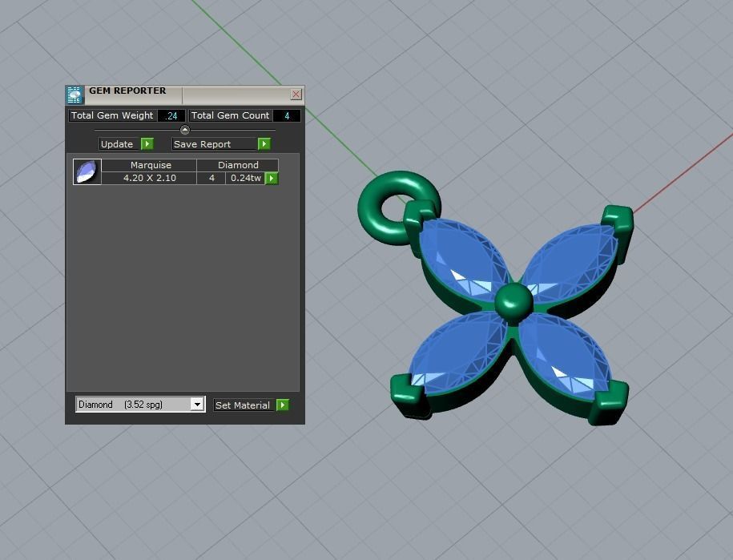The width and height of the screenshot is (733, 560).
Task: Click the Diamond column header cell
Action: pos(237,165)
